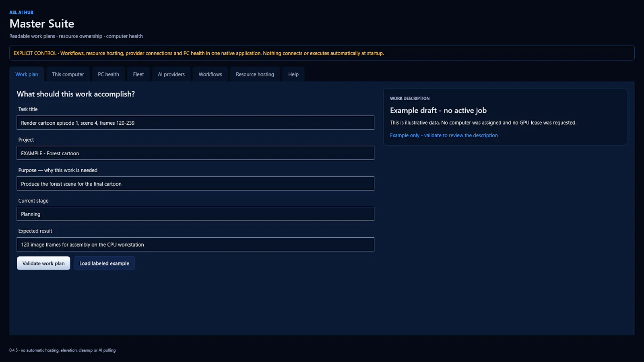Focus the Project input field
The height and width of the screenshot is (362, 644).
pos(195,153)
